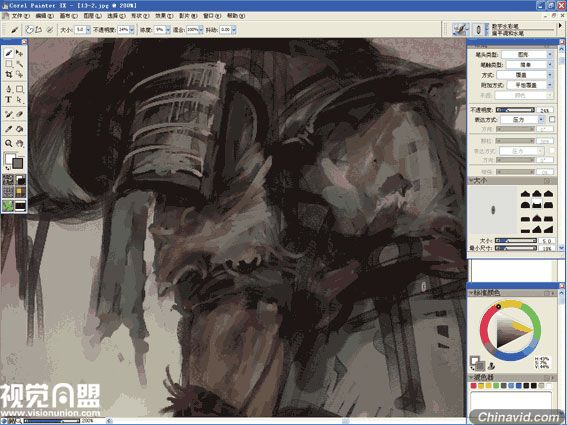Screen dimensions: 567x425
Task: Click the zoom slider at the bottom of the document window
Action: (51, 421)
